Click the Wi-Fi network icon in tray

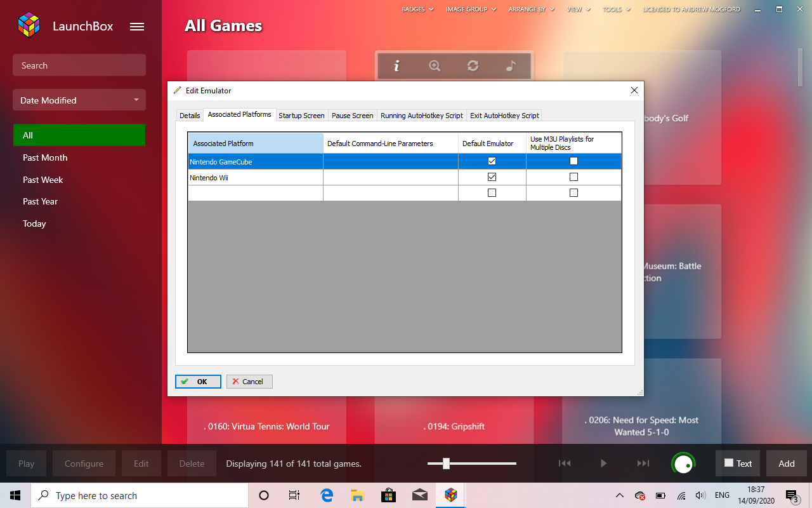point(681,495)
